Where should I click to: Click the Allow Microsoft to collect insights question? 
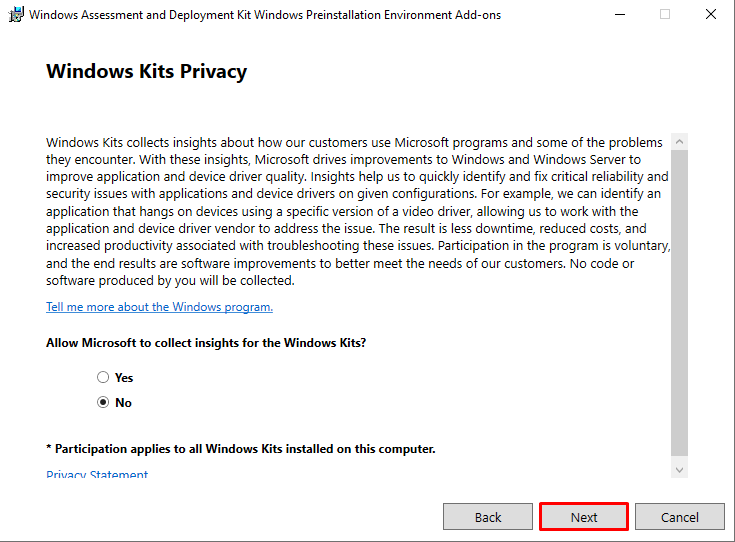click(206, 343)
